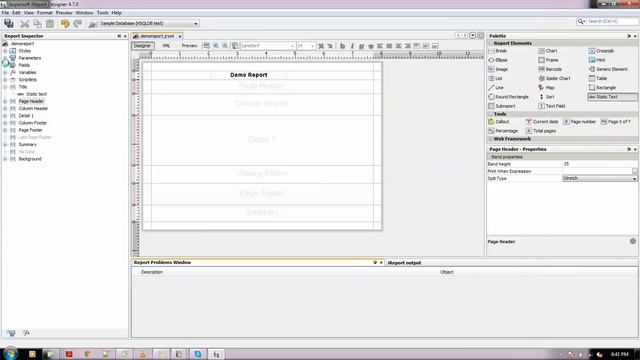Select the Crosstab palette element

(601, 51)
